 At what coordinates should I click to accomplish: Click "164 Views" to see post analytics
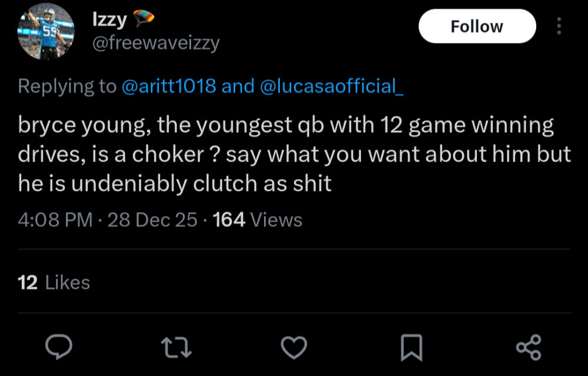click(x=257, y=219)
